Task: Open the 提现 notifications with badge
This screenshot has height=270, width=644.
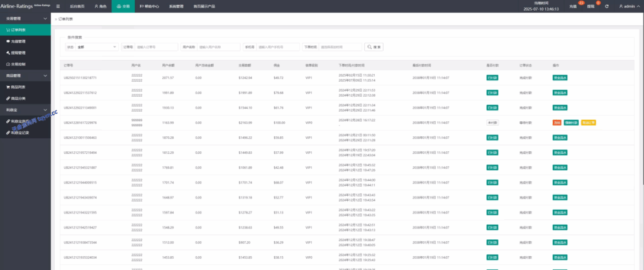Action: (591, 6)
